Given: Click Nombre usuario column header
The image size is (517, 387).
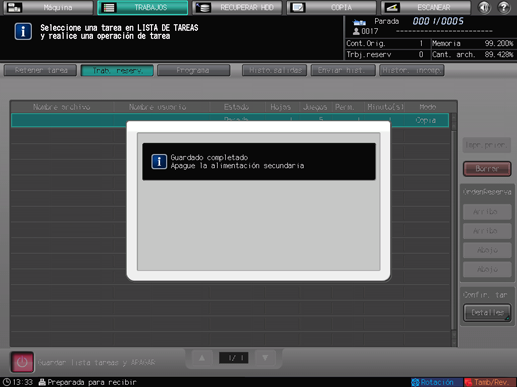Looking at the screenshot, I should [158, 107].
